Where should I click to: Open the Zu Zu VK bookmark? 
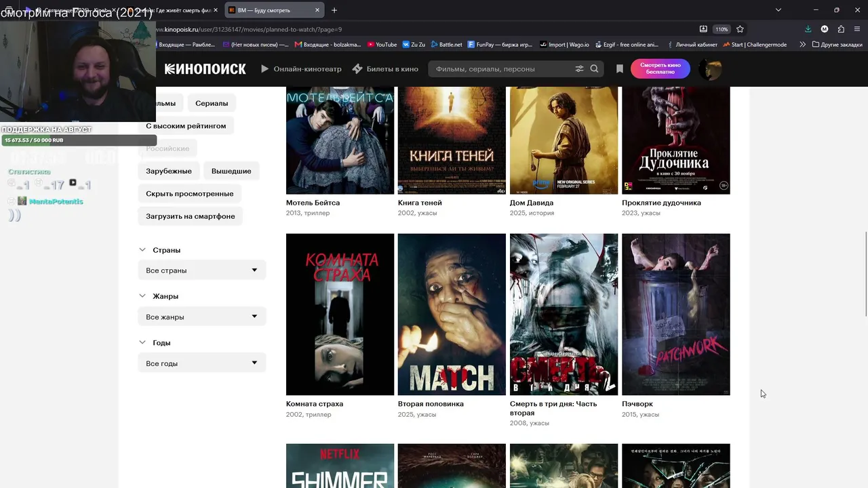414,45
